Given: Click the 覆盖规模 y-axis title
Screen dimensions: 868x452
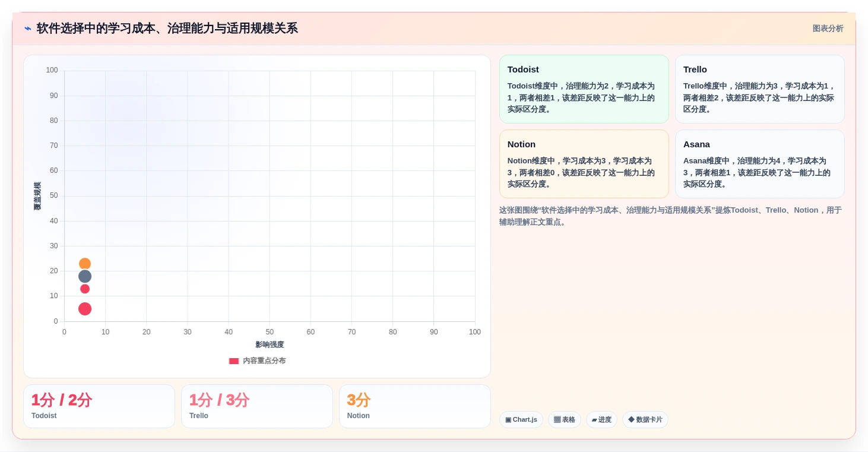Looking at the screenshot, I should point(37,196).
